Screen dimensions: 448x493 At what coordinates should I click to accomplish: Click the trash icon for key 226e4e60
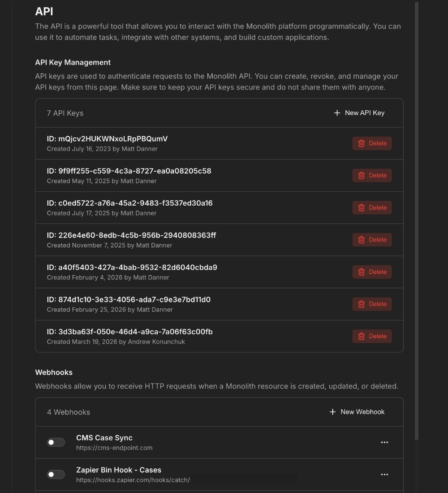pos(362,240)
